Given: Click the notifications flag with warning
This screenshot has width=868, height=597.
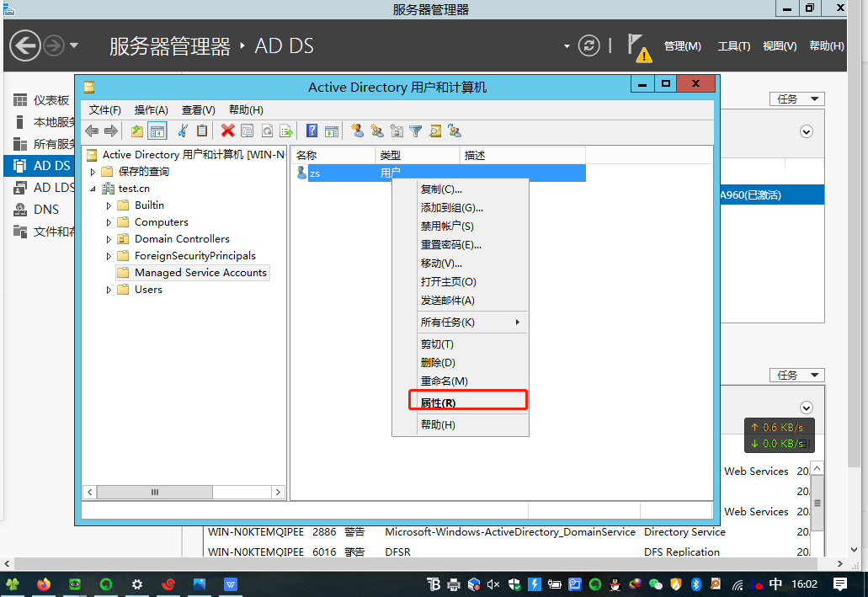Looking at the screenshot, I should (x=639, y=48).
